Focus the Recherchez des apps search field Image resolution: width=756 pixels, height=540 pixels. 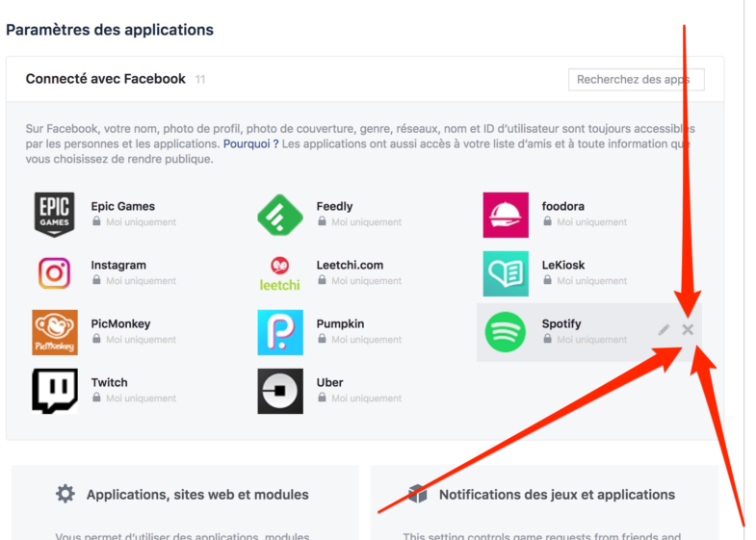tap(637, 80)
